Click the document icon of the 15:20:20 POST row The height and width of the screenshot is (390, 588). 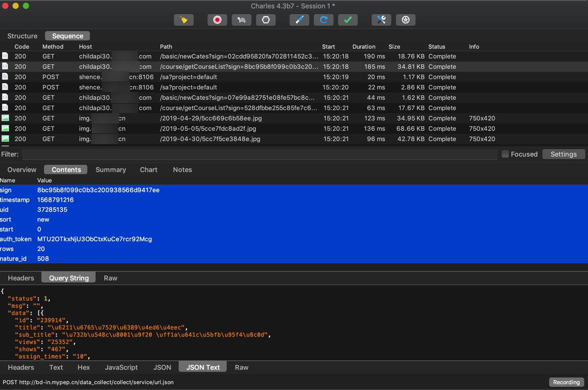coord(5,87)
